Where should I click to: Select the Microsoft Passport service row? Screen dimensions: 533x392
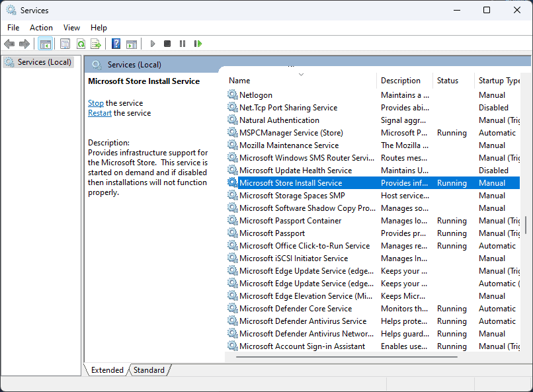[x=373, y=233]
